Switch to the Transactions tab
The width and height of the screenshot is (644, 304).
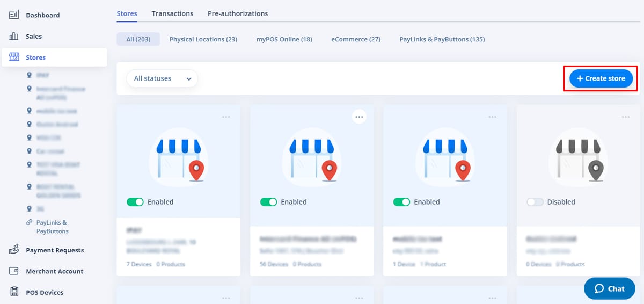tap(172, 13)
